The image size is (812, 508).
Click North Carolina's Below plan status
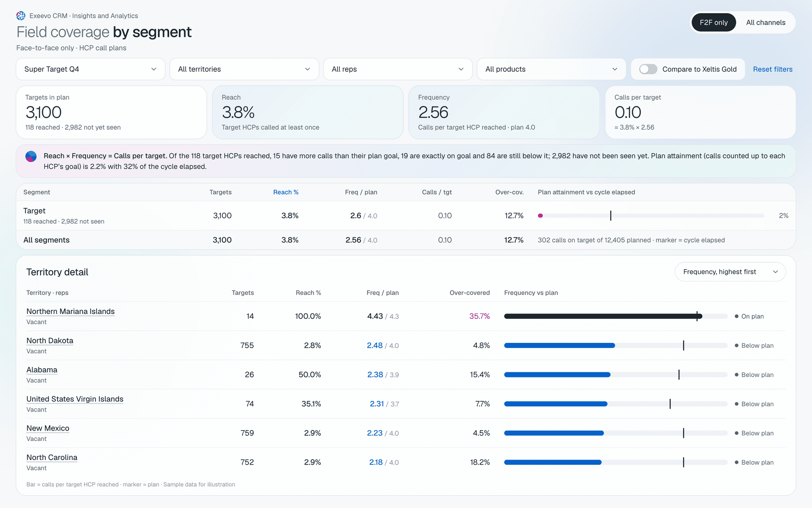pyautogui.click(x=757, y=462)
